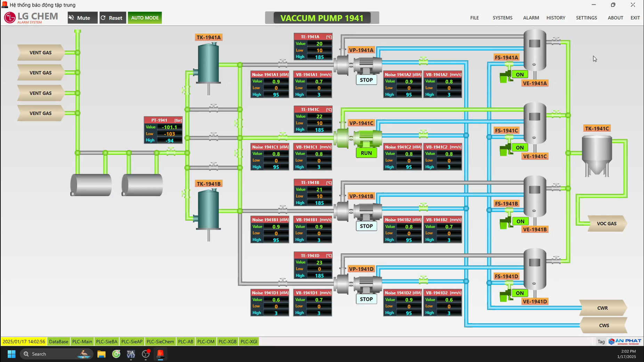This screenshot has width=644, height=362.
Task: Select the TK-1941A tank icon
Action: coord(208,63)
